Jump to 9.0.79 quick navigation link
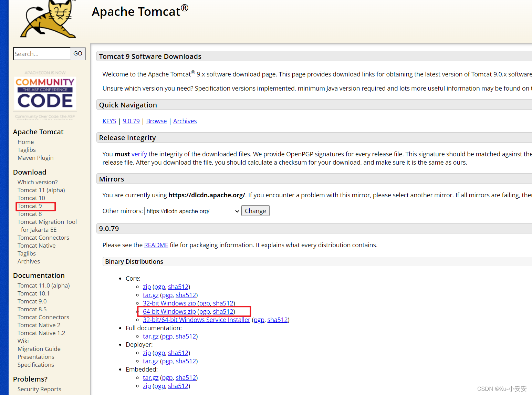The height and width of the screenshot is (395, 532). [x=131, y=121]
